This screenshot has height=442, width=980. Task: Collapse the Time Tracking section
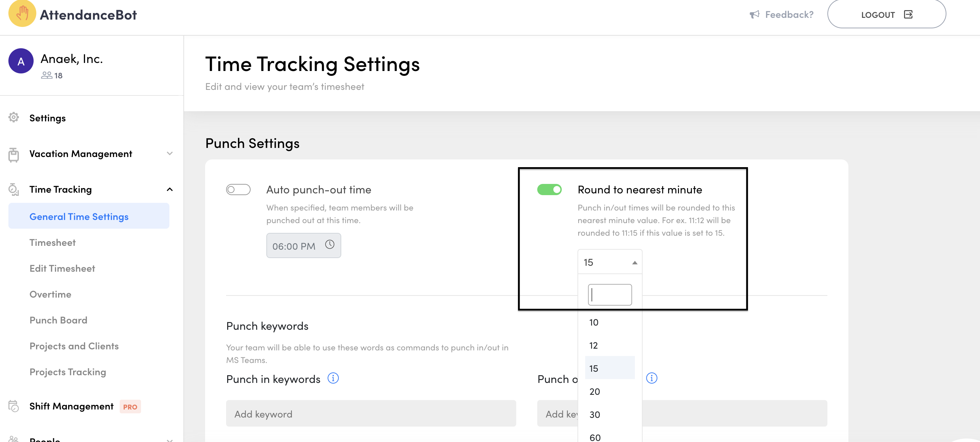click(x=170, y=189)
